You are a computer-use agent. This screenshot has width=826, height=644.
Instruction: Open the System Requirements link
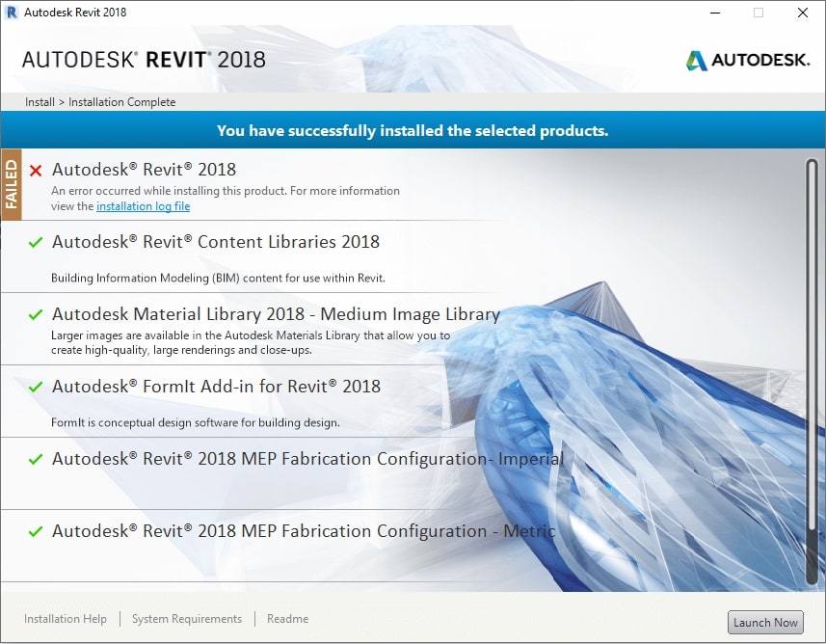coord(187,619)
